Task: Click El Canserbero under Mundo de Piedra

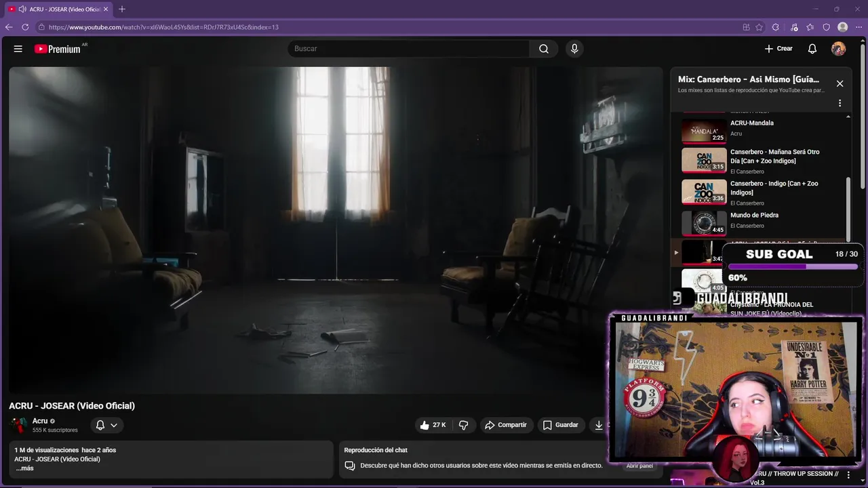Action: pyautogui.click(x=747, y=226)
